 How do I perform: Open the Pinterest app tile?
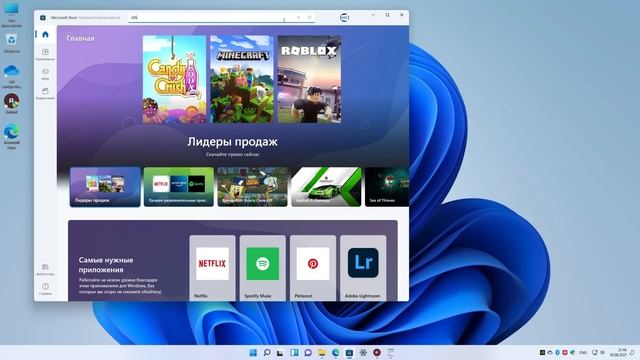click(313, 268)
